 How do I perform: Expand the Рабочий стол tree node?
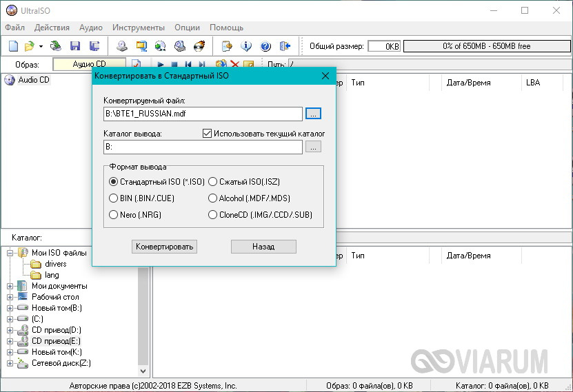click(x=10, y=297)
